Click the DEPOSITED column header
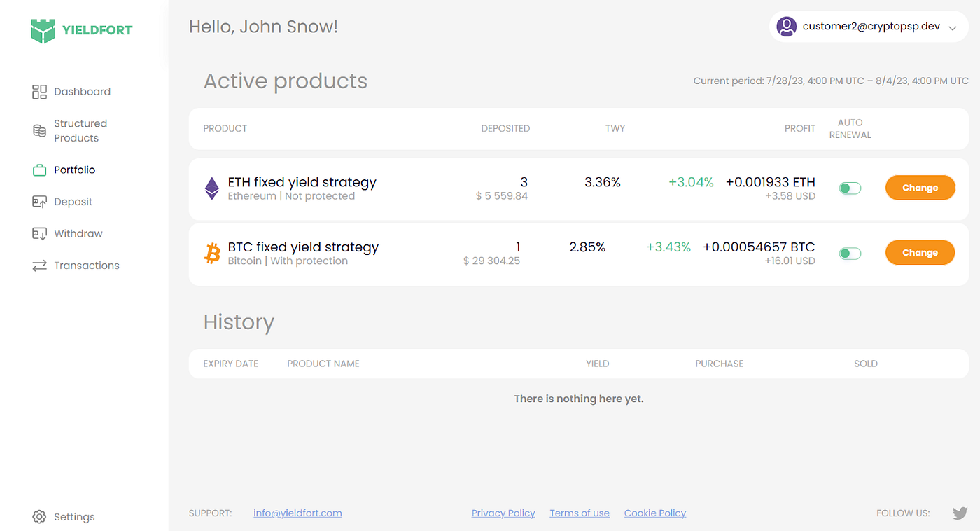Image resolution: width=980 pixels, height=531 pixels. [505, 129]
